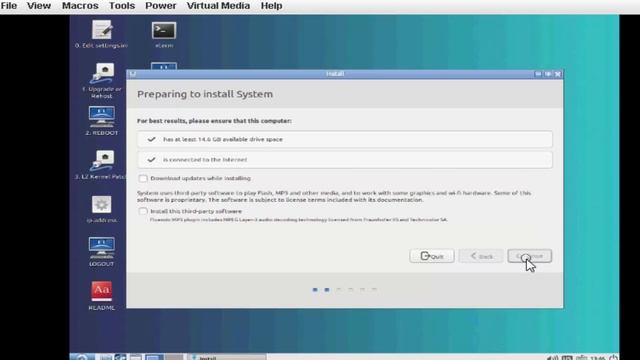Open the taskbar start menu button

pos(82,358)
